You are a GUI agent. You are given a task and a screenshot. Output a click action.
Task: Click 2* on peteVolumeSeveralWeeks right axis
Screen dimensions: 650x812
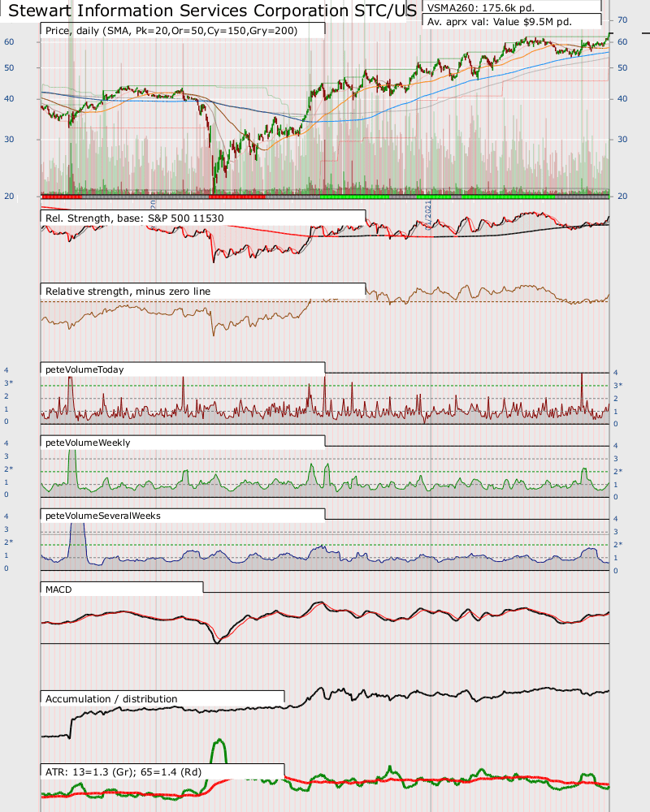tap(617, 544)
